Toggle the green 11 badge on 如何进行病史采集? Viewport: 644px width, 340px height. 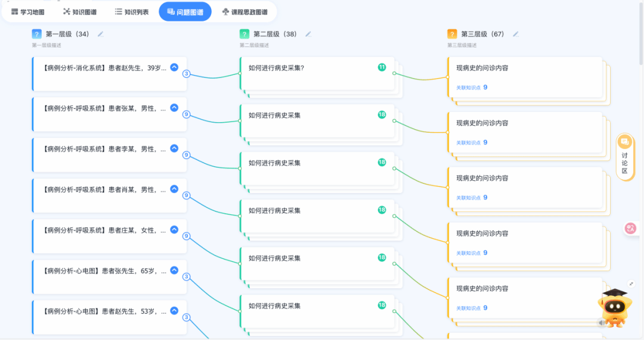coord(382,67)
